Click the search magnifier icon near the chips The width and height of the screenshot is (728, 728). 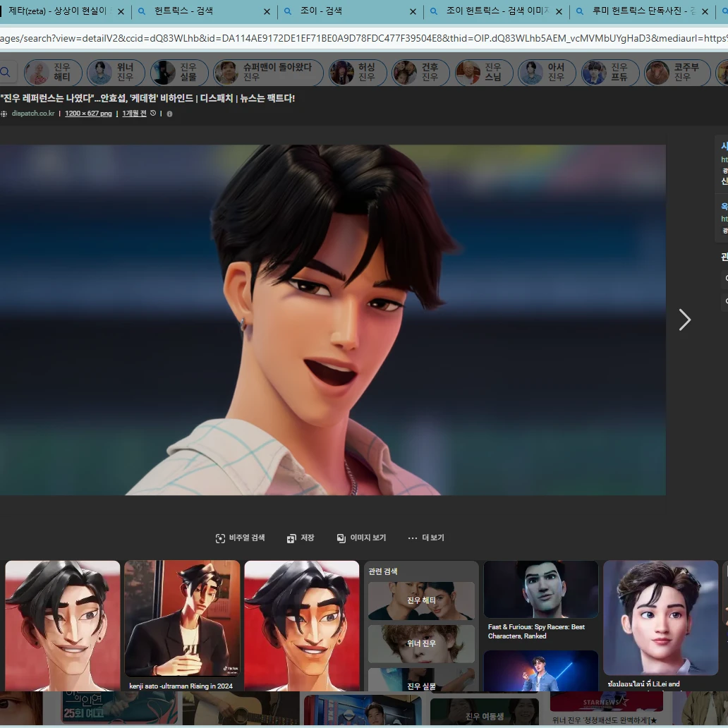[x=5, y=72]
